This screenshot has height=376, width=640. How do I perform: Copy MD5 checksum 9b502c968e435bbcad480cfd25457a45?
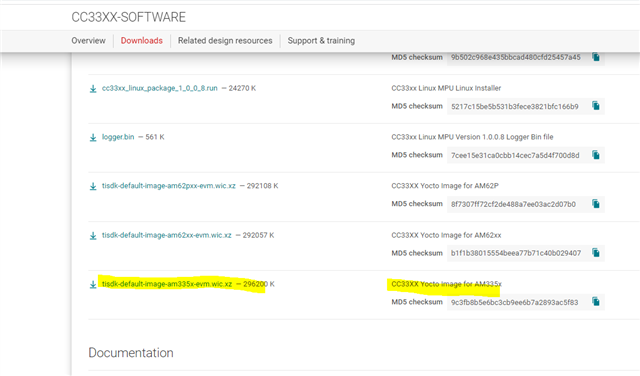pyautogui.click(x=596, y=57)
